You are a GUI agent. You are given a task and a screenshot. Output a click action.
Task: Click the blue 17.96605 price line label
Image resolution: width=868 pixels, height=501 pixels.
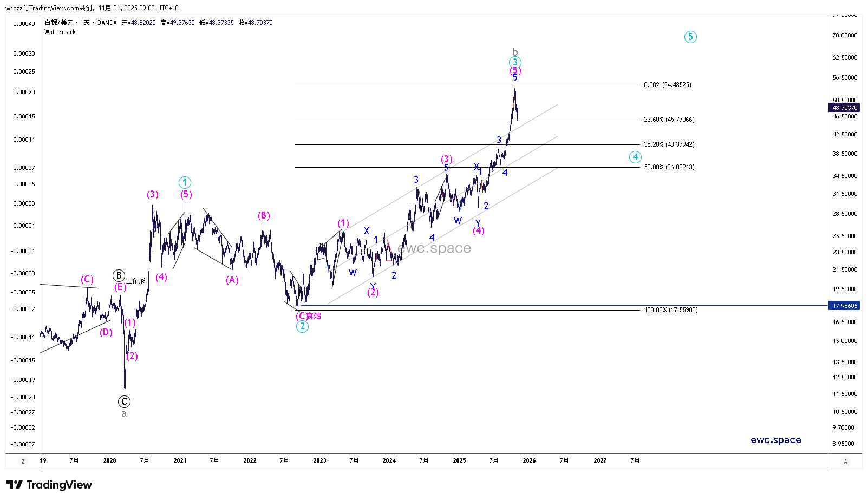pyautogui.click(x=845, y=306)
